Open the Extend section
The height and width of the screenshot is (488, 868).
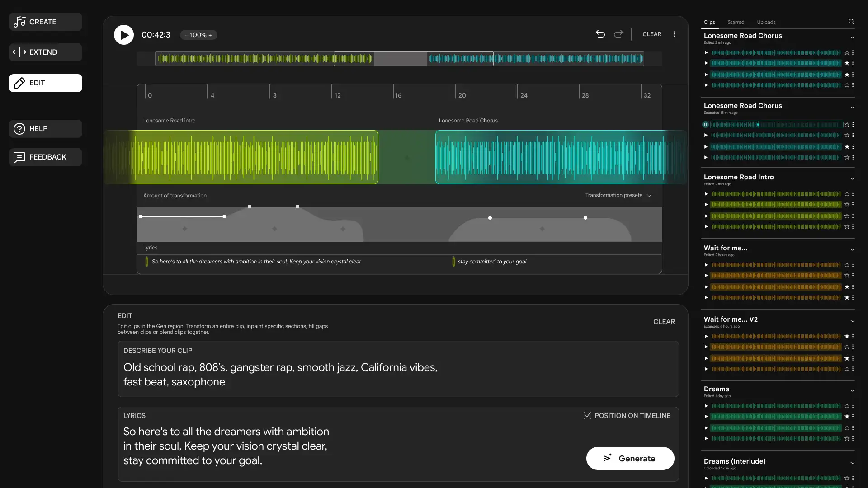pos(46,52)
